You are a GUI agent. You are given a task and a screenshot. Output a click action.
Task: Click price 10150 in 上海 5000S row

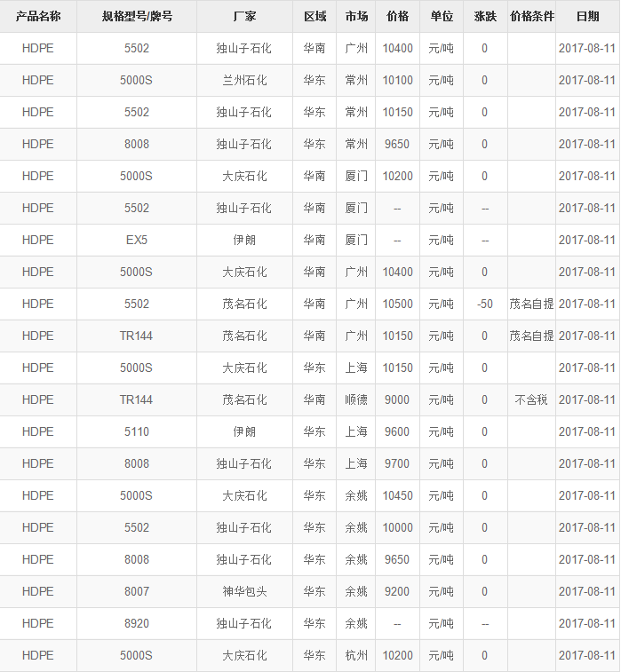coord(397,368)
